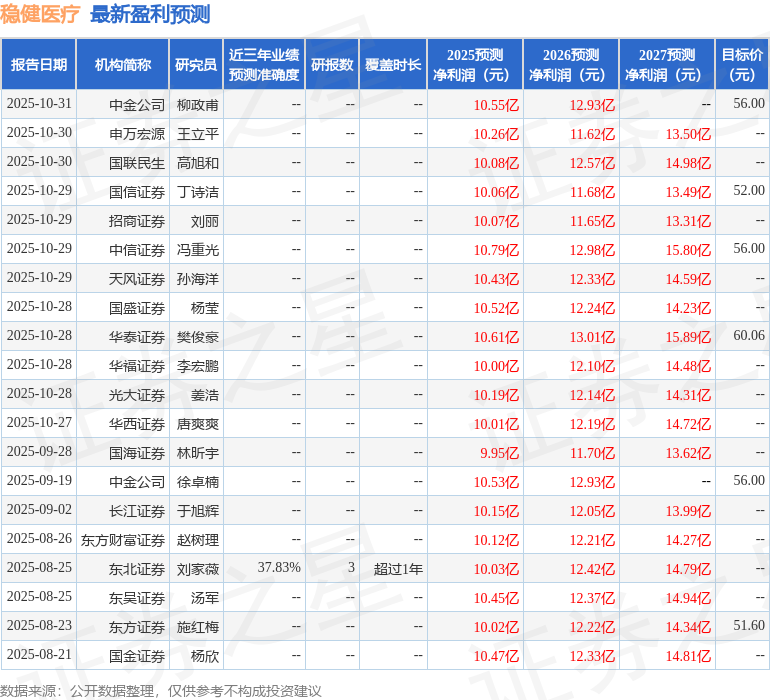
Task: Select the 37.83% accuracy cell
Action: point(279,568)
